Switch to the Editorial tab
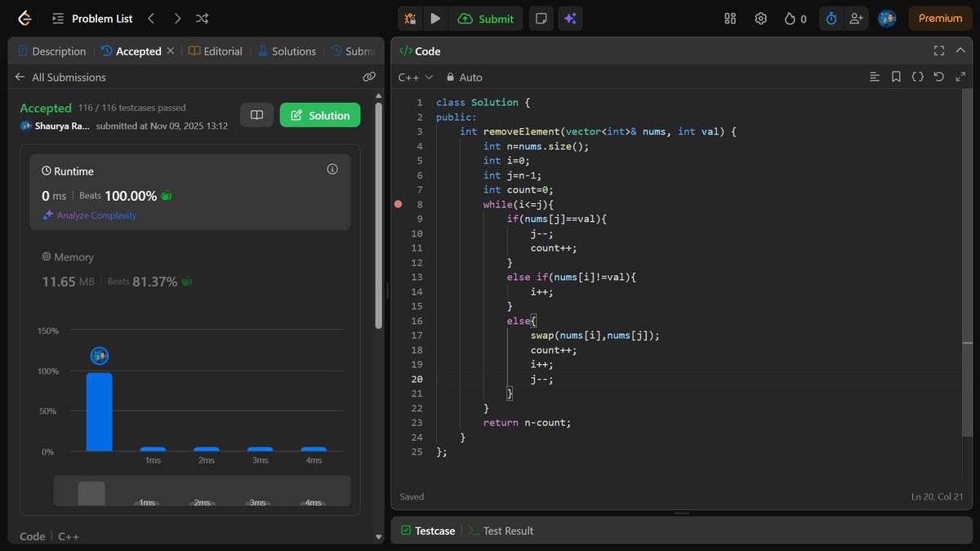The width and height of the screenshot is (980, 551). click(215, 51)
